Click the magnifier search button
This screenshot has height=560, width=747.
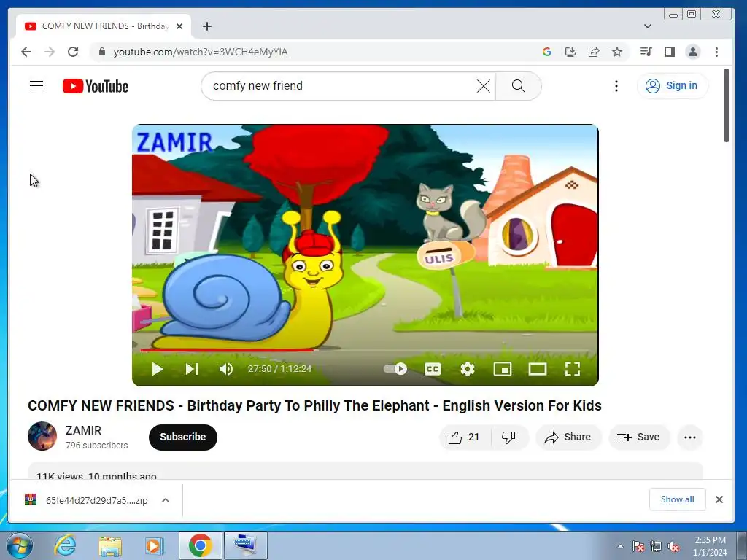click(519, 86)
